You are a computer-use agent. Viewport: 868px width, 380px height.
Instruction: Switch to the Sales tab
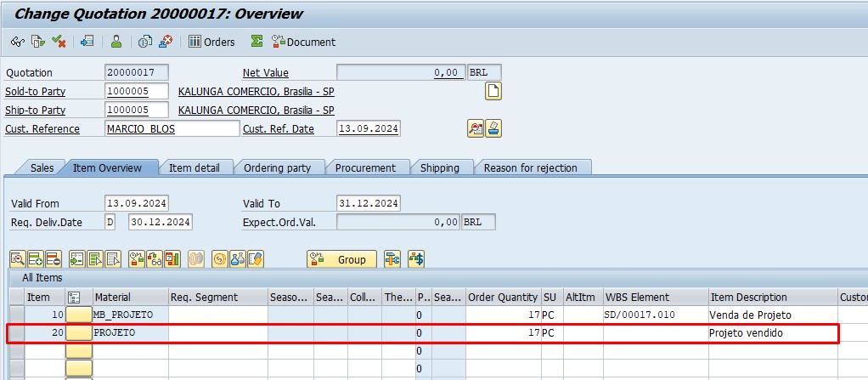tap(42, 167)
